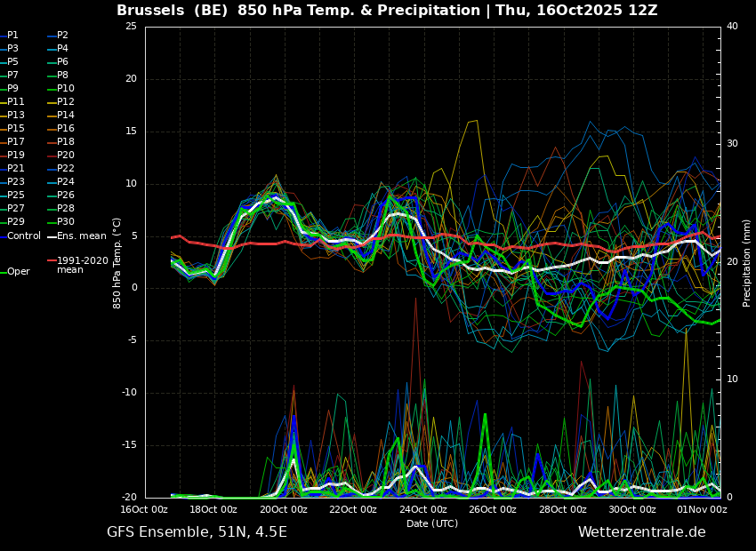Click the Ens. mean legend label
This screenshot has width=756, height=551.
pyautogui.click(x=82, y=236)
